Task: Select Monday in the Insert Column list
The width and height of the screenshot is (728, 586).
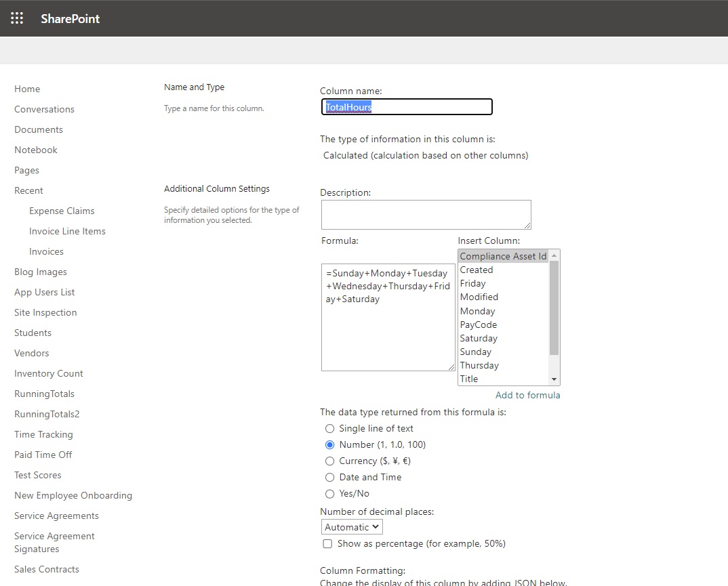Action: click(478, 311)
